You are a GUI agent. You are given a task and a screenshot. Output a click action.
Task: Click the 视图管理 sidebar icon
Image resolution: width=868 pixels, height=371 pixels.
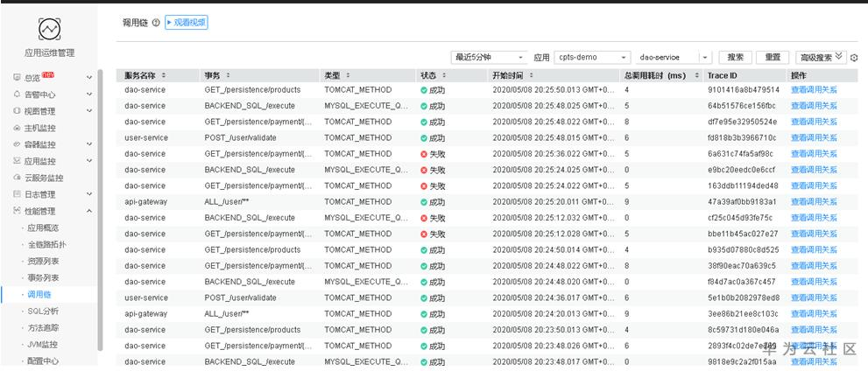18,111
